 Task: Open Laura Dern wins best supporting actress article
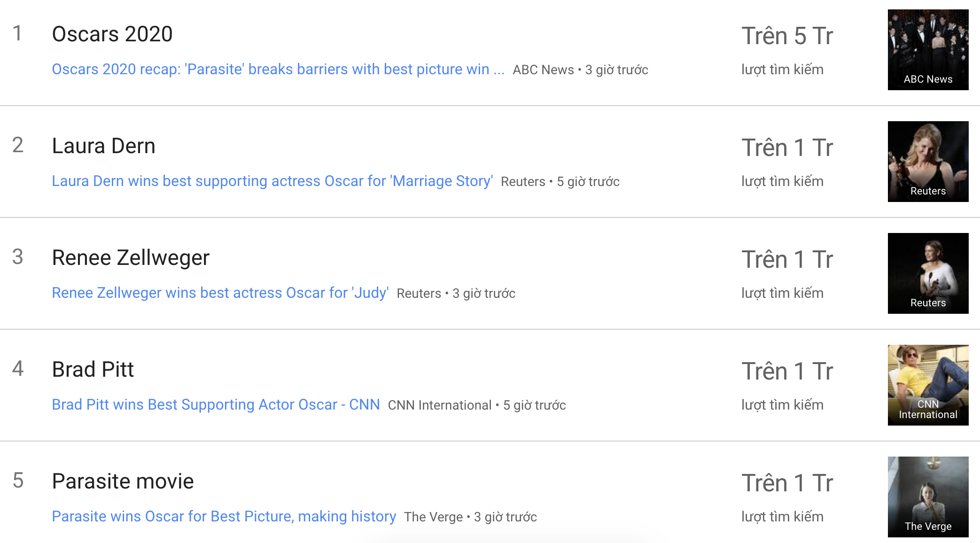tap(272, 181)
